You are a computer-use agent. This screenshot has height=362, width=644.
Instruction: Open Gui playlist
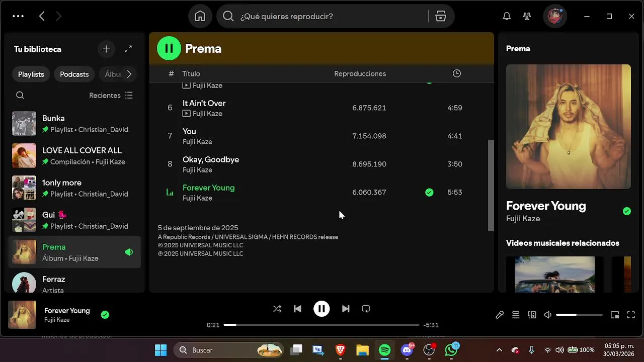(x=74, y=220)
